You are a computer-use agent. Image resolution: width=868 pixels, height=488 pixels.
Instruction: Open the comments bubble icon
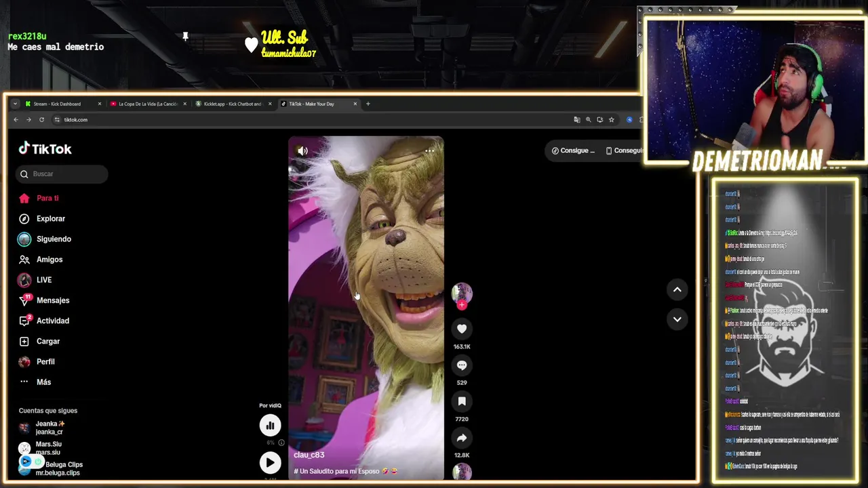click(x=462, y=365)
